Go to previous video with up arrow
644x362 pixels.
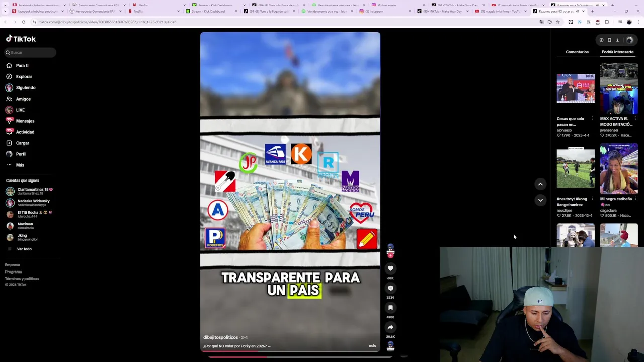pyautogui.click(x=540, y=184)
